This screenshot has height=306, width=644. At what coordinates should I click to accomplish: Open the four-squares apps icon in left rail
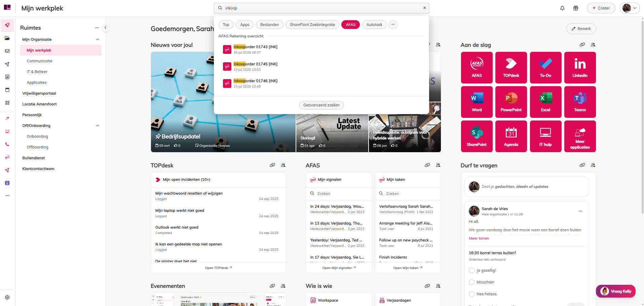[x=7, y=103]
